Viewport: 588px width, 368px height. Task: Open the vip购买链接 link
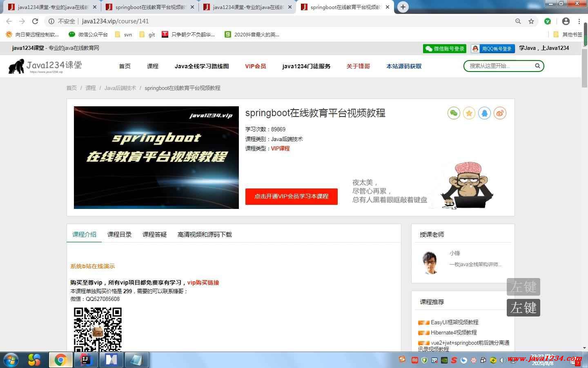[203, 283]
